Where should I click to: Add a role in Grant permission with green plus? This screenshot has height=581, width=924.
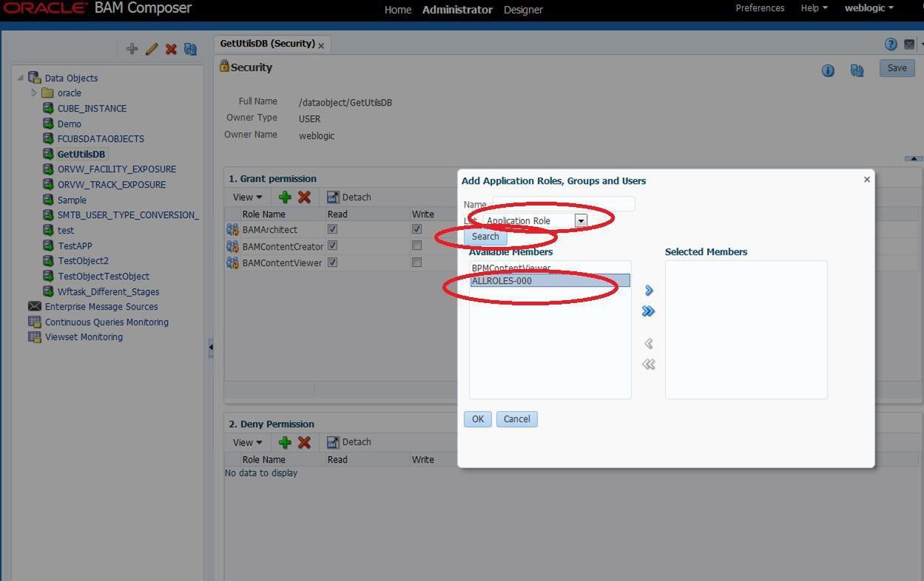(x=285, y=197)
